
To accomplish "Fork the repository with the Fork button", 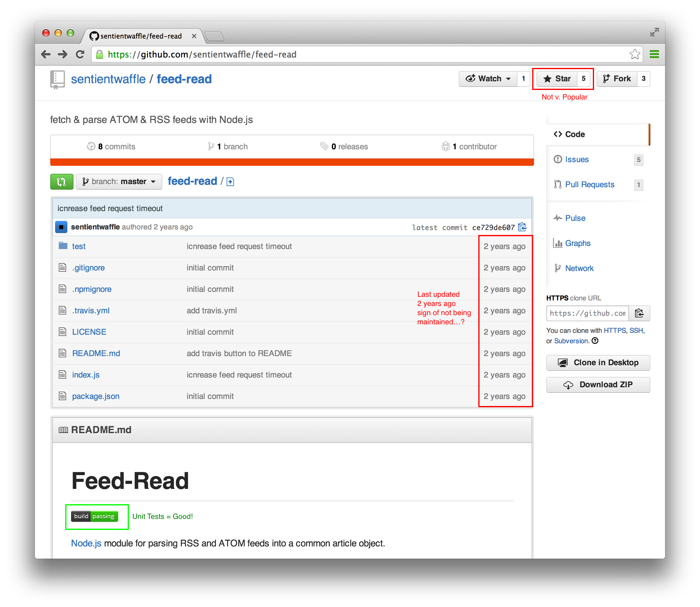I will (x=617, y=79).
